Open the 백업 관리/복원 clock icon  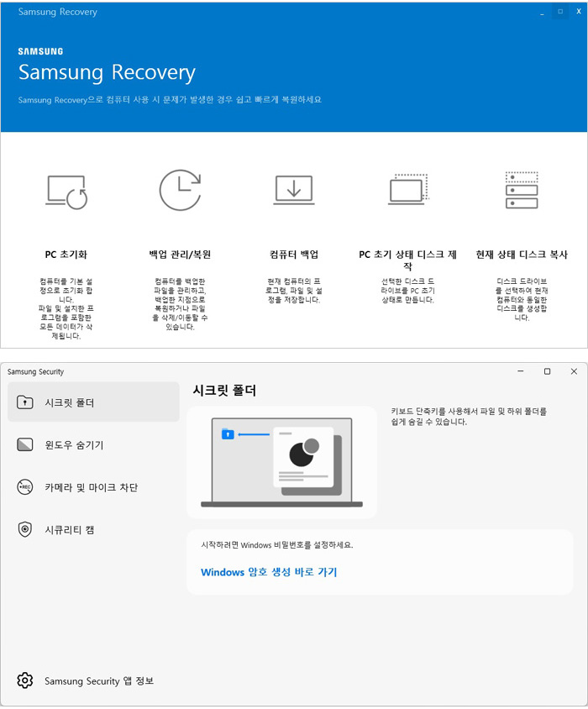(180, 190)
